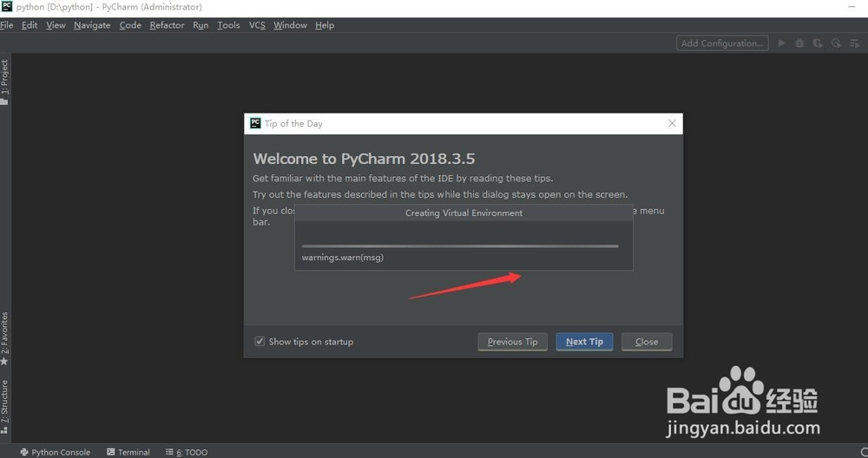Open the VCS menu
Viewport: 868px width, 458px height.
tap(257, 25)
